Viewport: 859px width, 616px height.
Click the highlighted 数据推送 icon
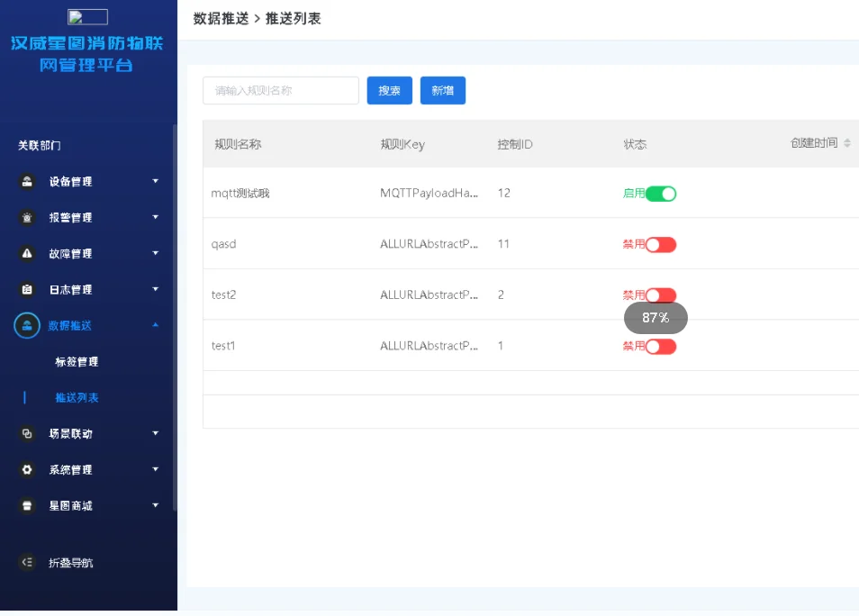[x=25, y=325]
